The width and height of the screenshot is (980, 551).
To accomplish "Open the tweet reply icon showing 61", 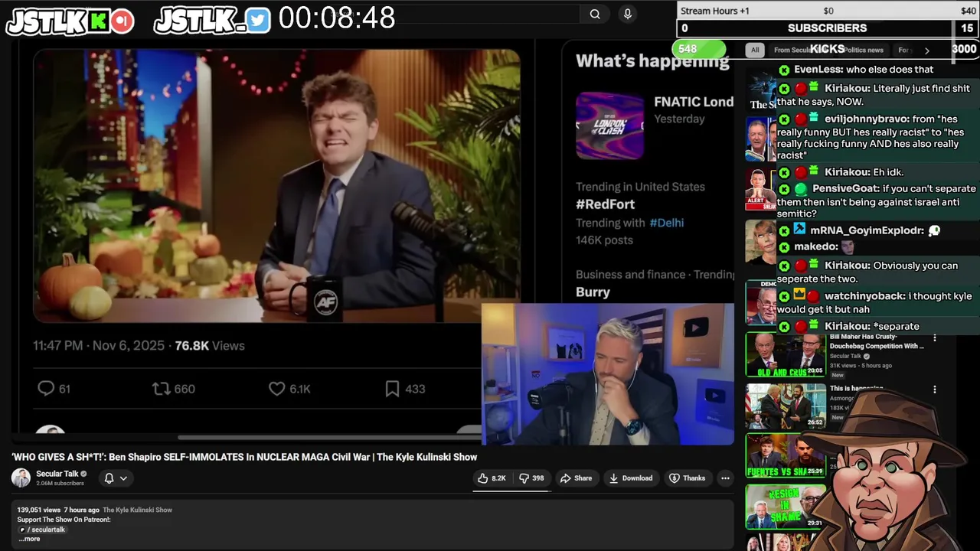I will pos(46,389).
